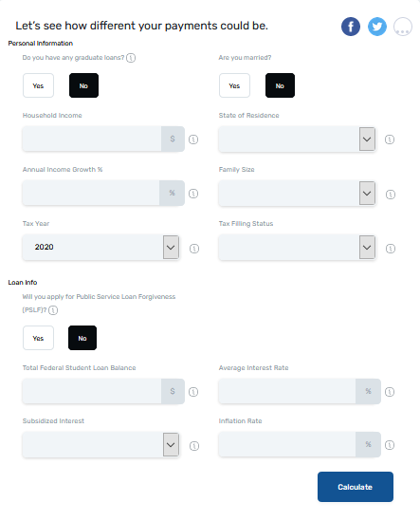Viewport: 420px width, 521px height.
Task: Open more sharing options ellipsis icon
Action: [403, 27]
